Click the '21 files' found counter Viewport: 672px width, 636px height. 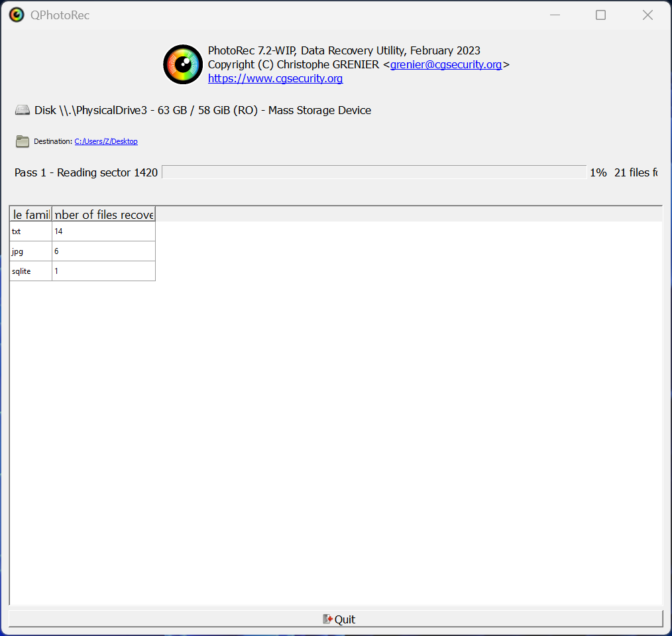coord(636,172)
